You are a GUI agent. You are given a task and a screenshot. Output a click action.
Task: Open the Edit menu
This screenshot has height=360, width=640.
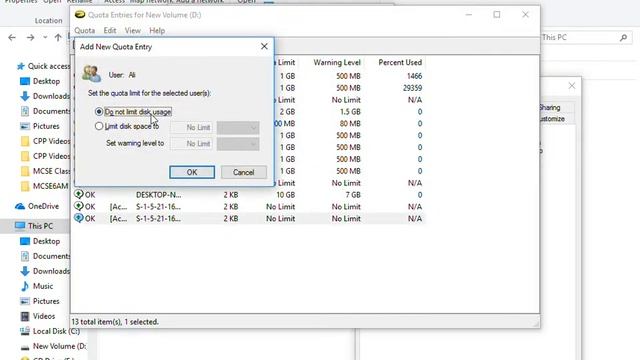coord(109,31)
